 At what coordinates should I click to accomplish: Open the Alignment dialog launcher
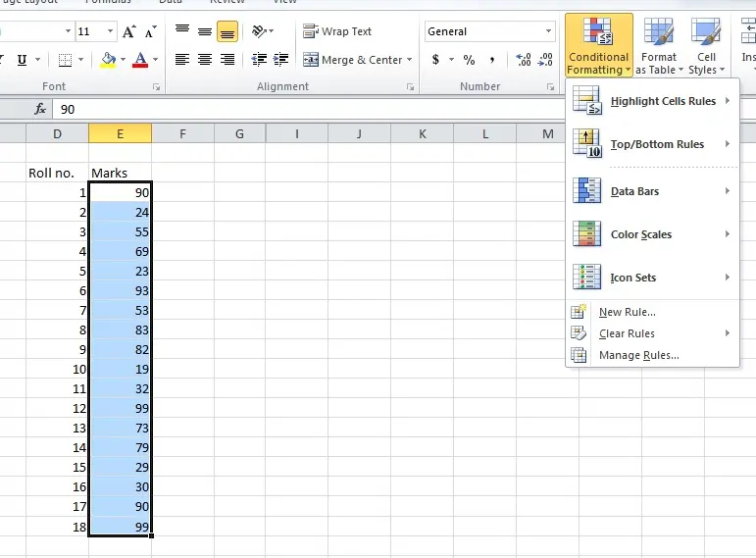coord(410,87)
